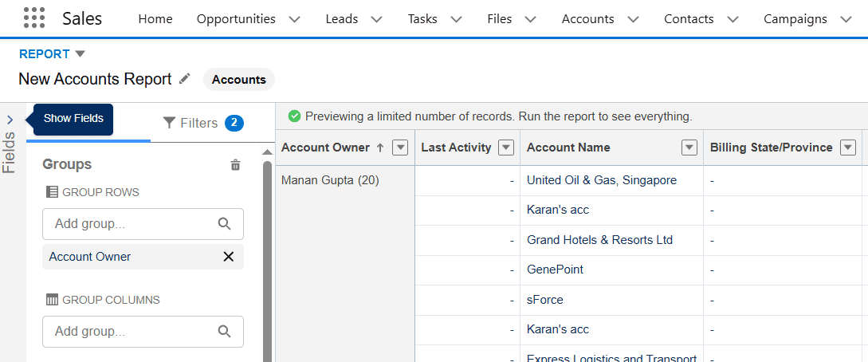Open the Contacts tab
Image resolution: width=868 pixels, height=362 pixels.
(689, 19)
